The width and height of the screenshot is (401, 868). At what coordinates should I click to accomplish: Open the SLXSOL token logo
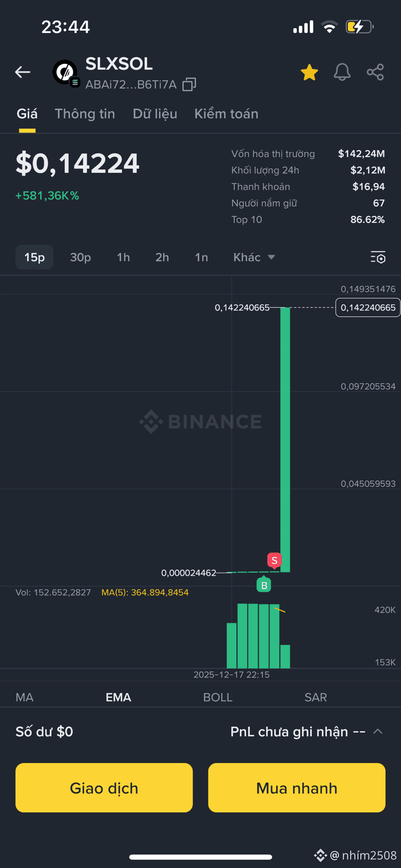65,72
